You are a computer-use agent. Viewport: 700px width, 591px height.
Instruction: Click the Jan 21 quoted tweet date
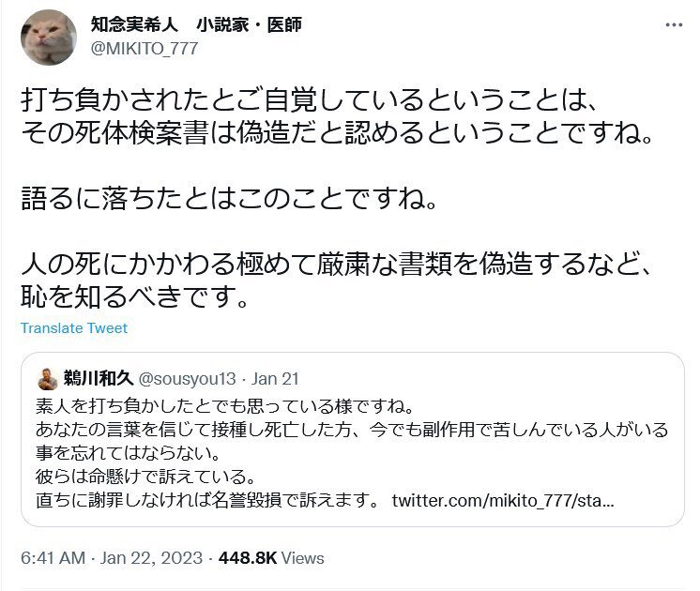point(278,379)
